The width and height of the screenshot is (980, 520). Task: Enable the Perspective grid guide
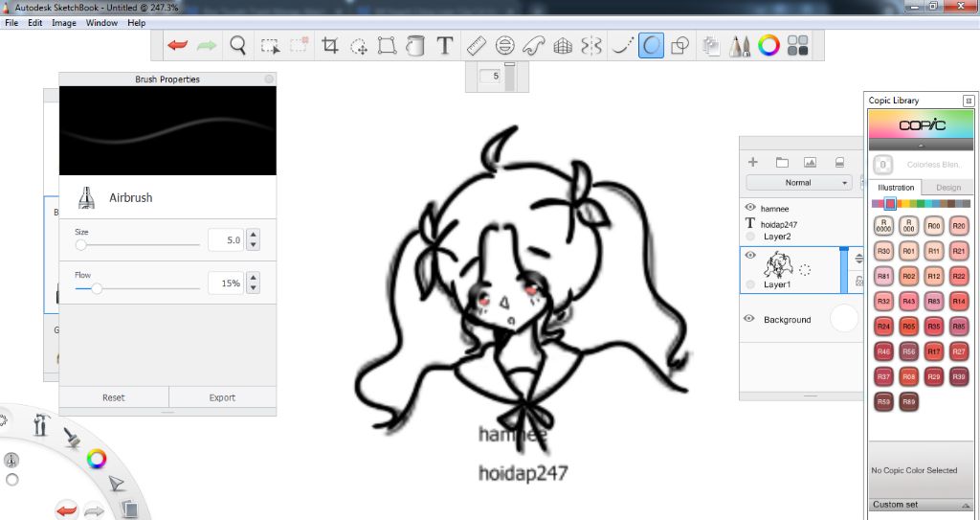coord(563,46)
